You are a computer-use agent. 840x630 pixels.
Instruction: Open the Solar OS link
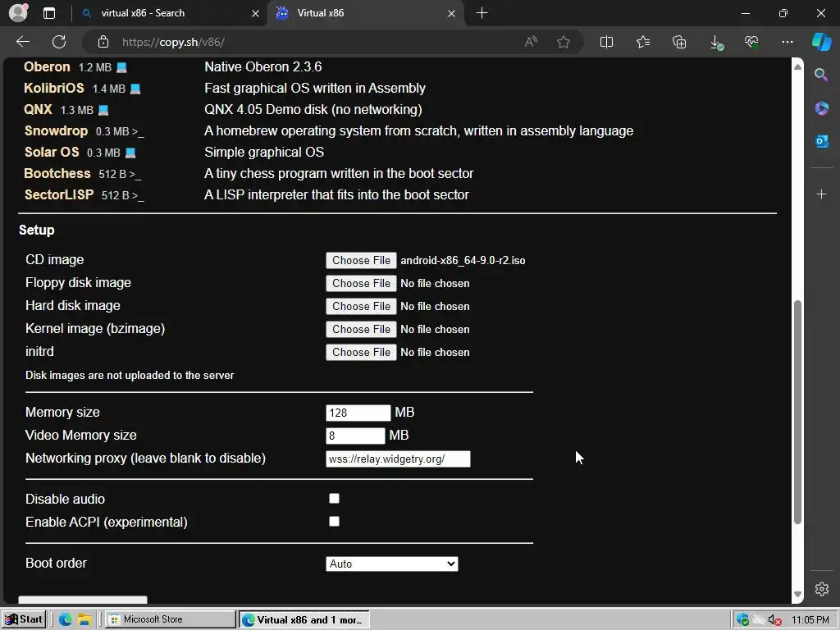[x=52, y=152]
